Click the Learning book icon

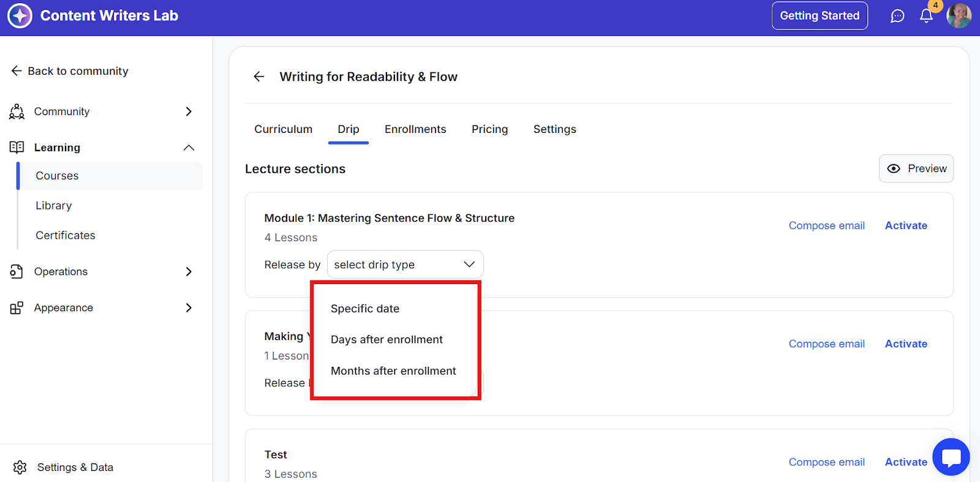point(17,148)
